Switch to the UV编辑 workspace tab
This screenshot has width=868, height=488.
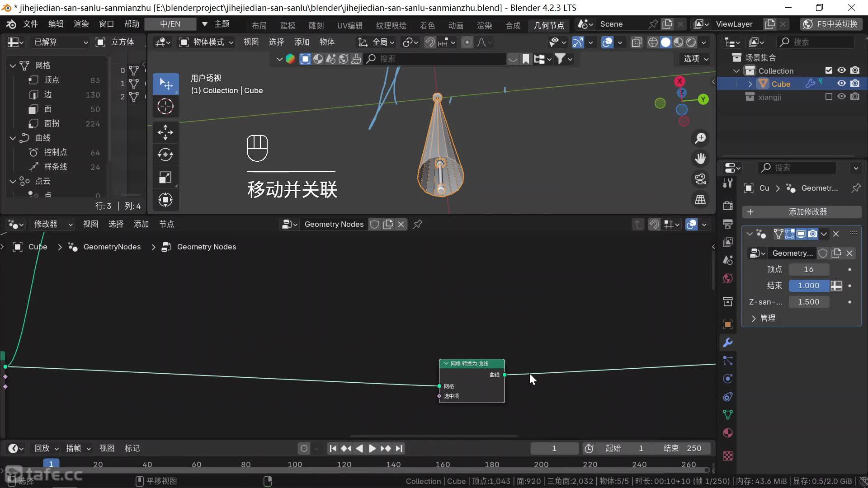pyautogui.click(x=349, y=25)
